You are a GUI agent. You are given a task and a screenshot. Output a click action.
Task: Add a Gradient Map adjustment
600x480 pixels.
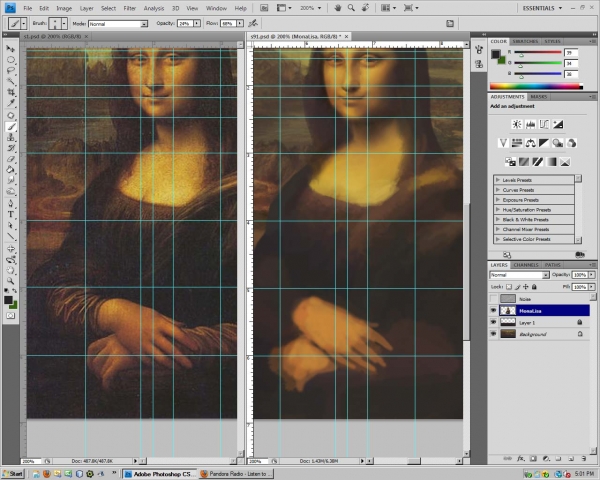pyautogui.click(x=551, y=162)
